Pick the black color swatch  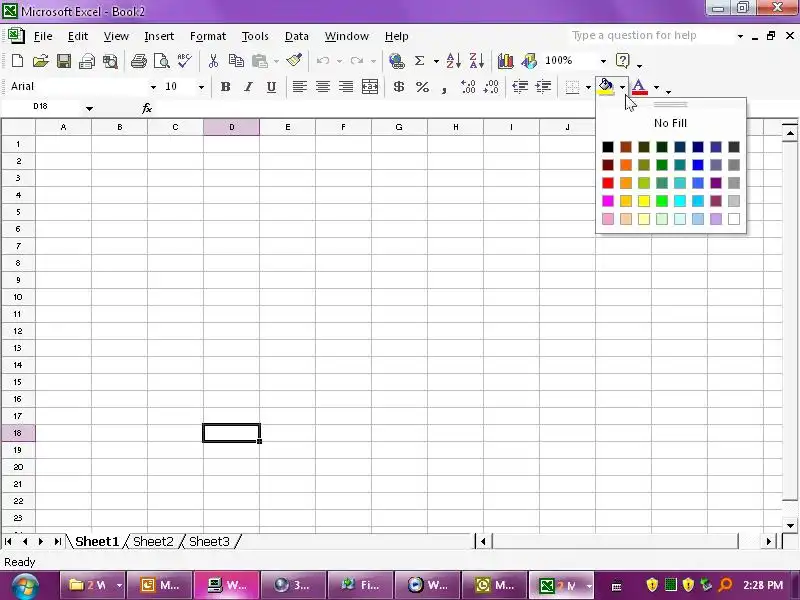pyautogui.click(x=608, y=147)
